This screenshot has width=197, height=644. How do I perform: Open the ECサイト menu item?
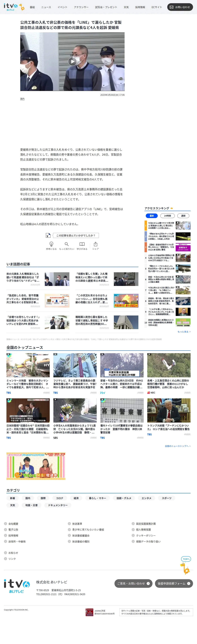(157, 7)
